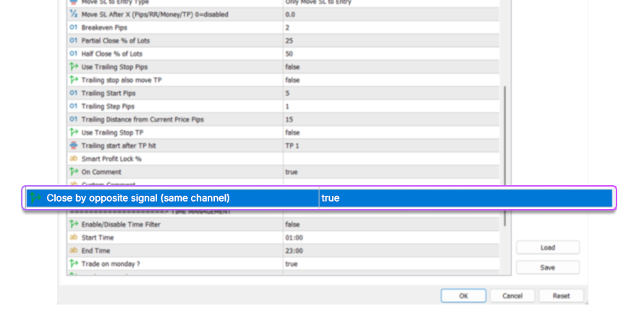This screenshot has height=311, width=644.
Task: Click the Breakeven Pips integer icon
Action: point(73,27)
